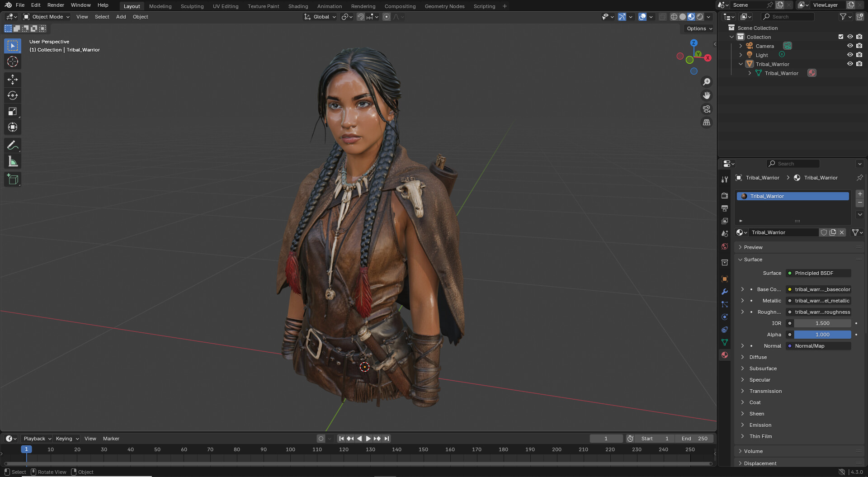Toggle Collection eye visibility icon

(x=850, y=37)
